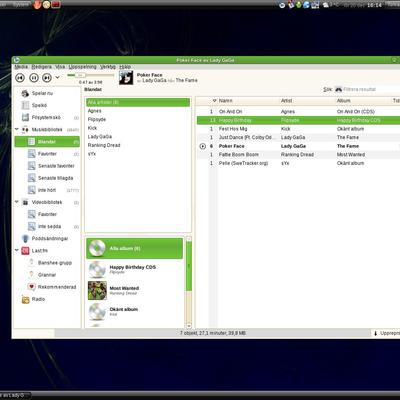Skip to next track button

(47, 78)
